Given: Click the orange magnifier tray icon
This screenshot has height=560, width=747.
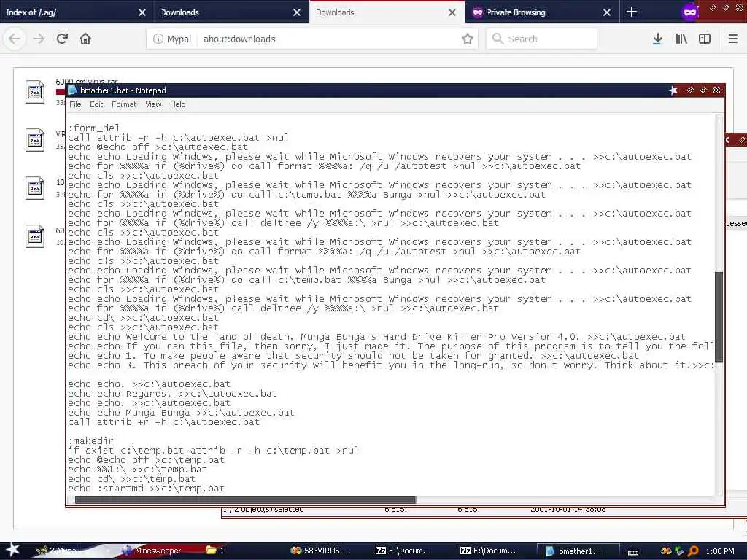Looking at the screenshot, I should point(693,551).
